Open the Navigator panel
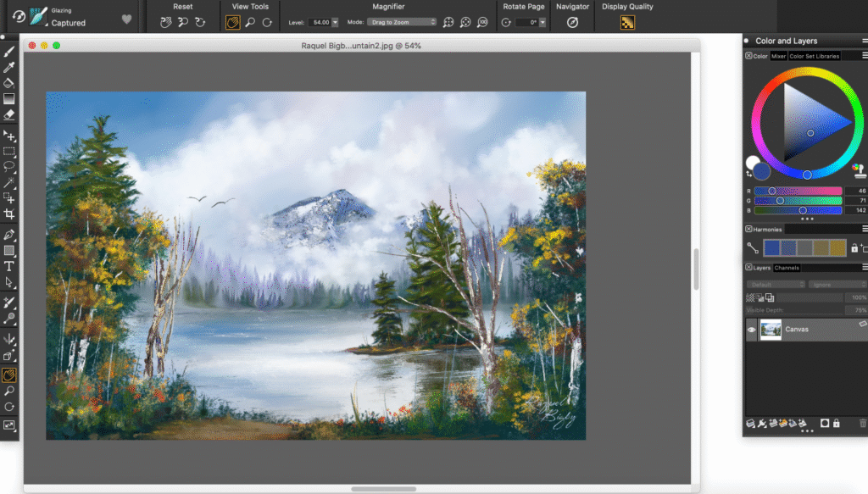The image size is (868, 494). (x=572, y=23)
